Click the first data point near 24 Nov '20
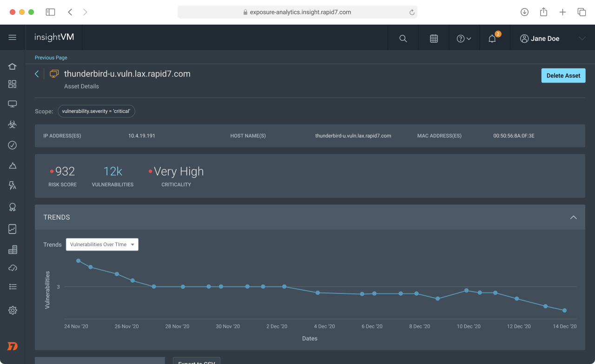 (79, 261)
